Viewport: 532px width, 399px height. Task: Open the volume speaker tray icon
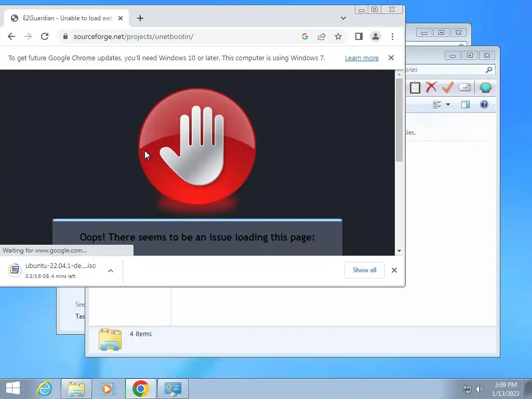coord(479,389)
